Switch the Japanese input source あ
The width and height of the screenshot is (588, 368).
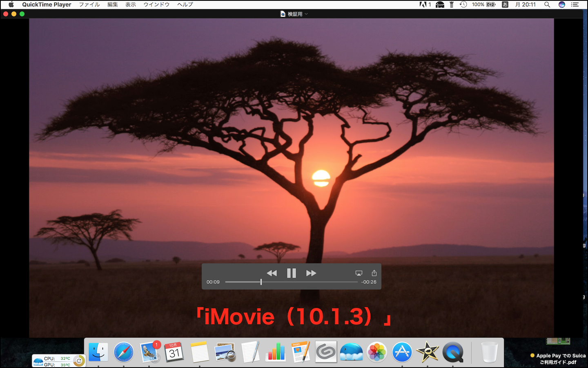pos(505,4)
